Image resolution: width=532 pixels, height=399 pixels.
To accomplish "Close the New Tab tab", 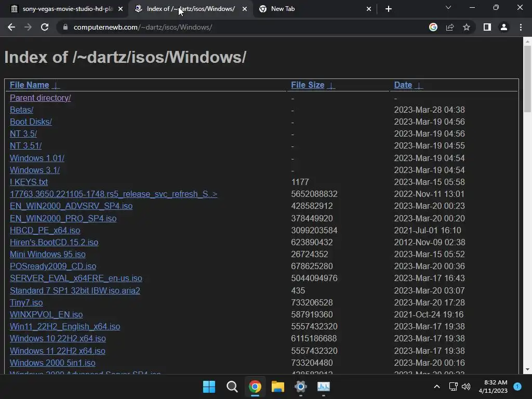I will pyautogui.click(x=369, y=9).
